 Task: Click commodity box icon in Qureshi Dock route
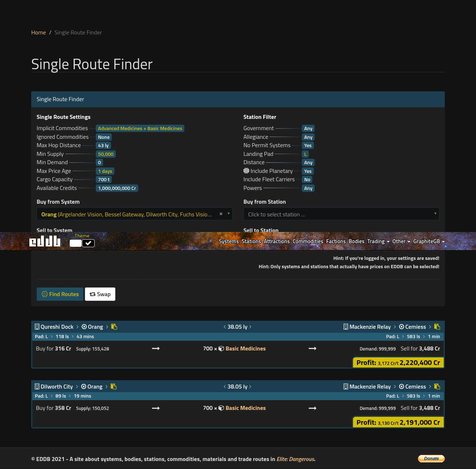click(x=221, y=349)
